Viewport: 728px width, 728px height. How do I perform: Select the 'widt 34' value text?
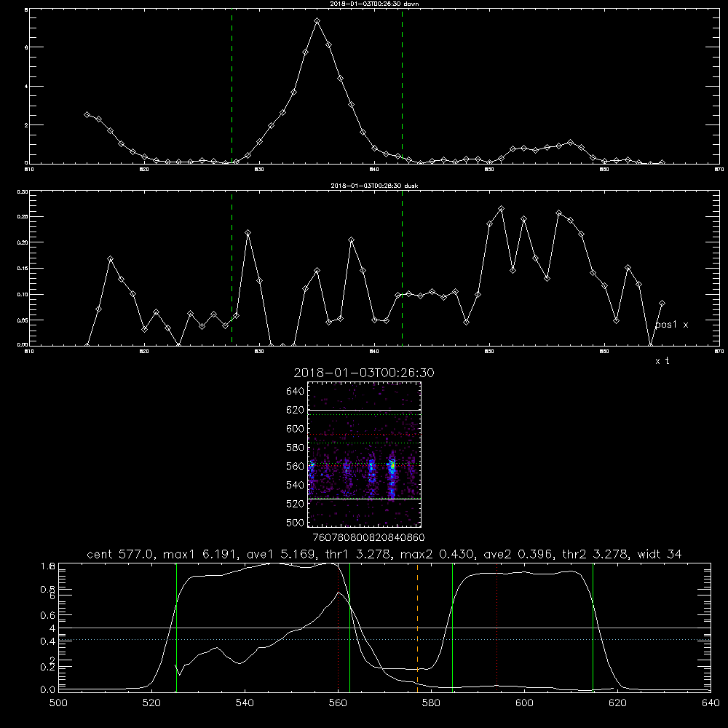[x=660, y=554]
